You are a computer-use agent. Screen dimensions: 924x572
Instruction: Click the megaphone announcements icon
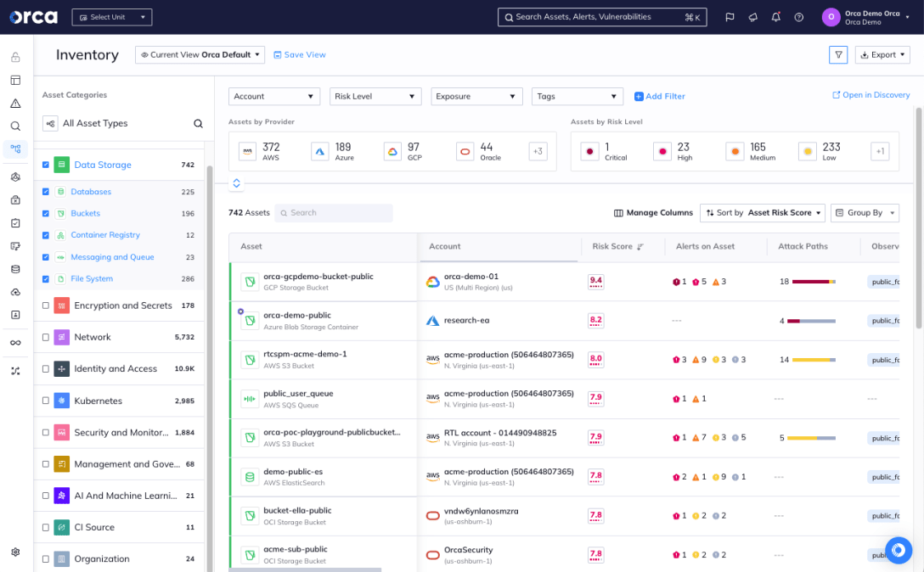(x=752, y=17)
